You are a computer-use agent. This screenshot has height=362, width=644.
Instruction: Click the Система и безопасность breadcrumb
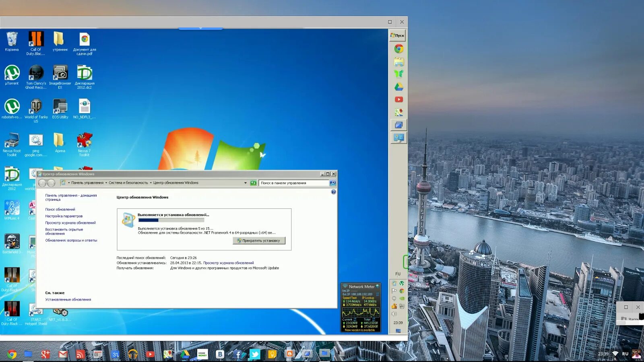tap(128, 183)
